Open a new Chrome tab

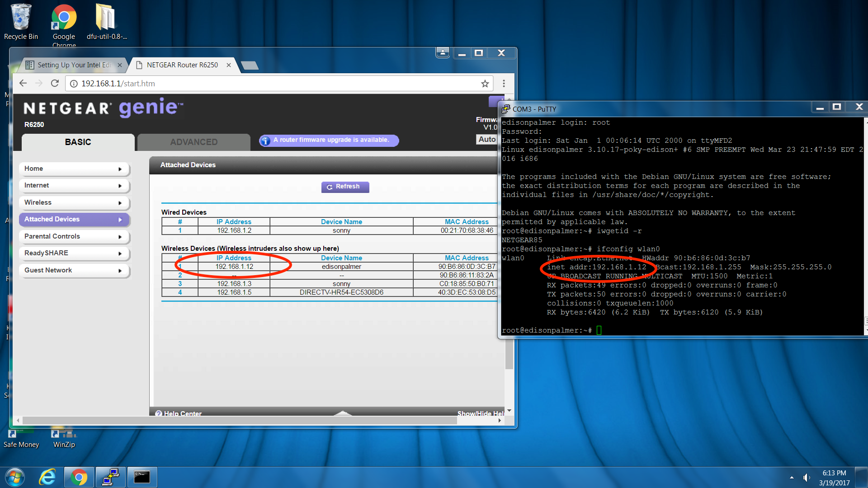pyautogui.click(x=250, y=66)
